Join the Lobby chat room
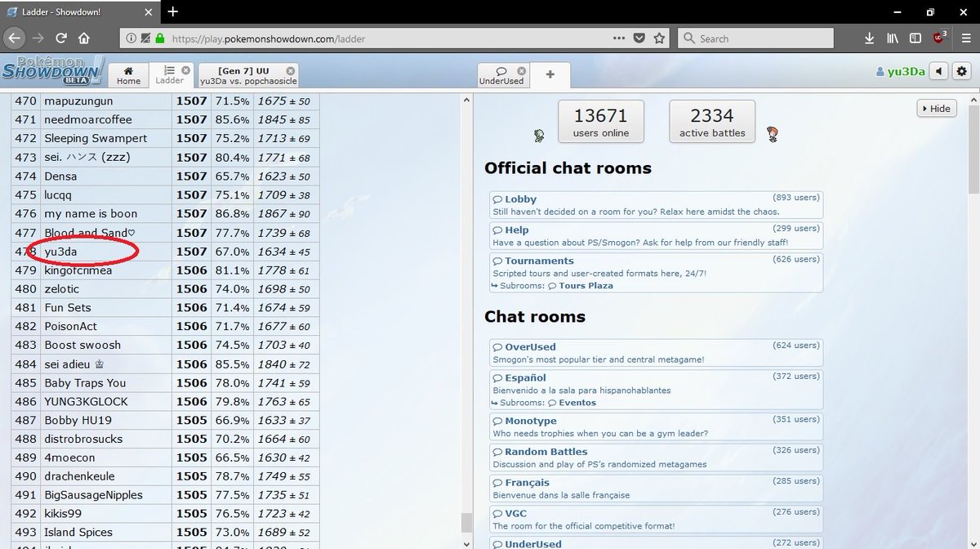This screenshot has width=980, height=549. click(657, 205)
